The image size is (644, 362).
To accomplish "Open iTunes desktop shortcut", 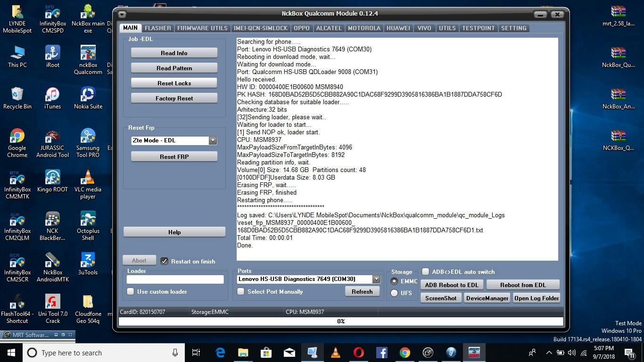I will (x=53, y=98).
